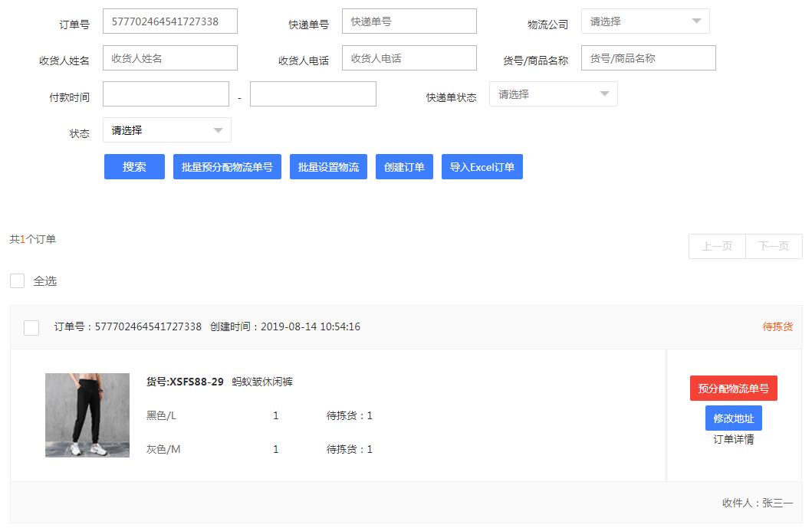Image resolution: width=812 pixels, height=528 pixels.
Task: Click the 搜索 search button
Action: [x=133, y=166]
